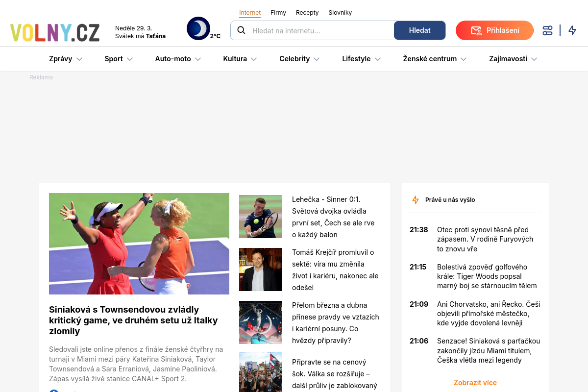Open the settings toggles icon in header
Image resolution: width=588 pixels, height=392 pixels.
(547, 30)
